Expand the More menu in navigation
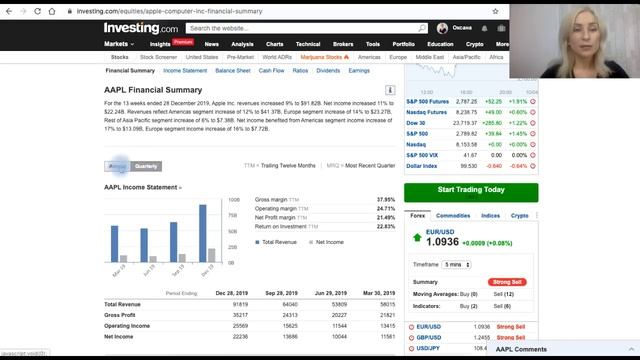The width and height of the screenshot is (640, 360). click(x=502, y=44)
